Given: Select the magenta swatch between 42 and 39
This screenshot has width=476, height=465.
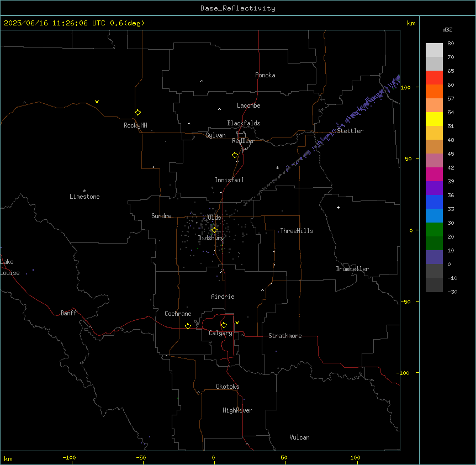Looking at the screenshot, I should [x=434, y=174].
